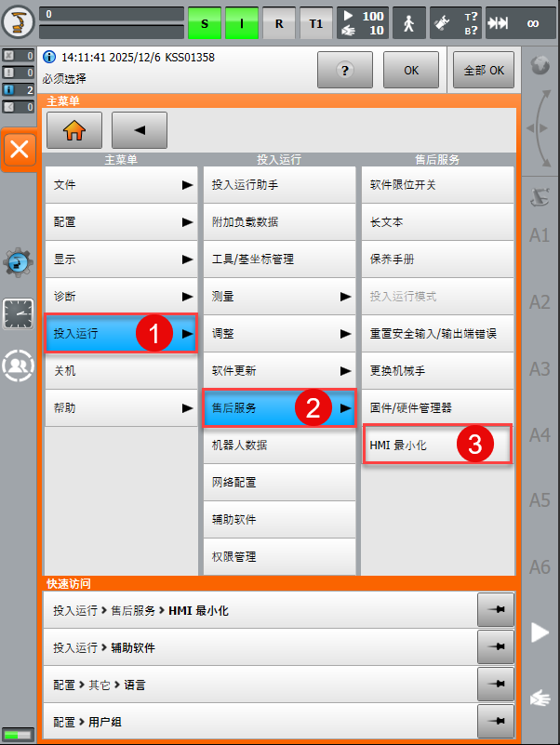Open the clock display icon in sidebar
Screen dimensions: 560x745
coord(19,314)
